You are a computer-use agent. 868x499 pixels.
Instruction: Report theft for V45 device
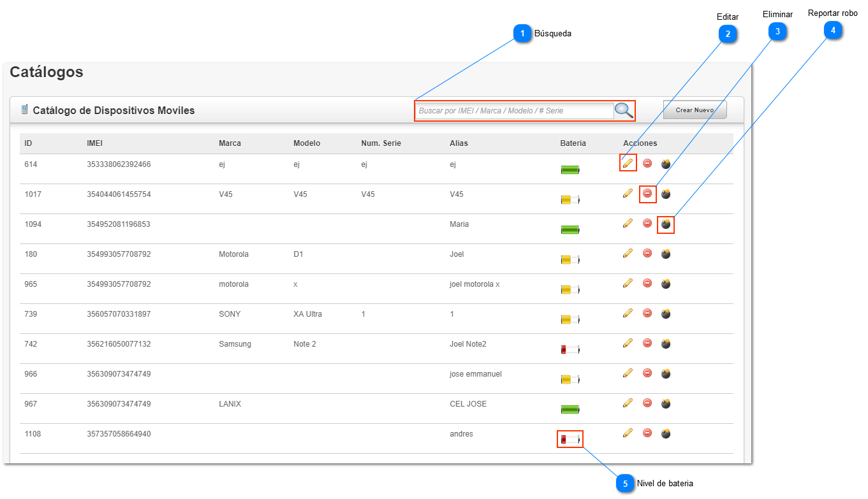(x=666, y=194)
